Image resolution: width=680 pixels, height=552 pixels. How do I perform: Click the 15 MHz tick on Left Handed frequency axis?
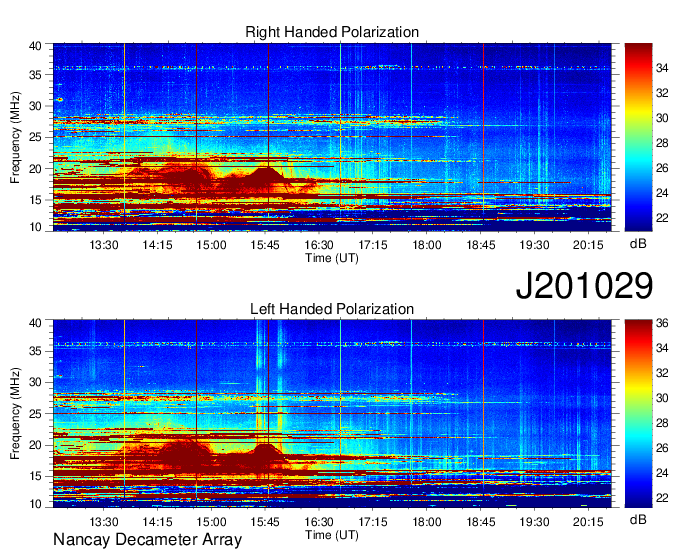35,476
